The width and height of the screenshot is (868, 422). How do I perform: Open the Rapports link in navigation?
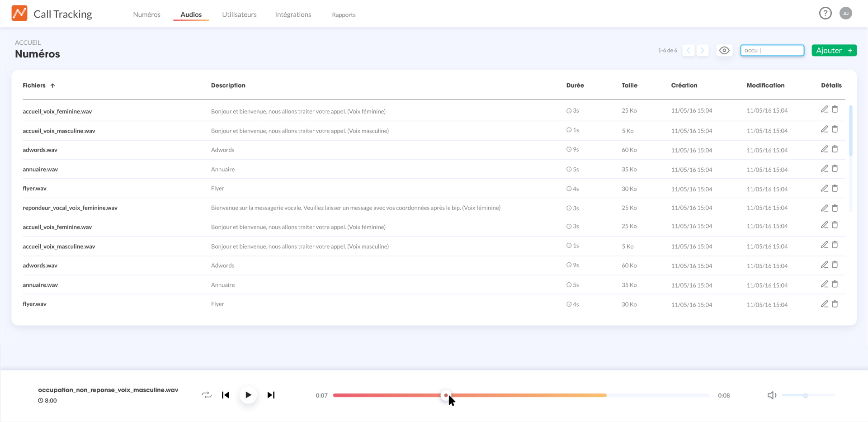[344, 15]
